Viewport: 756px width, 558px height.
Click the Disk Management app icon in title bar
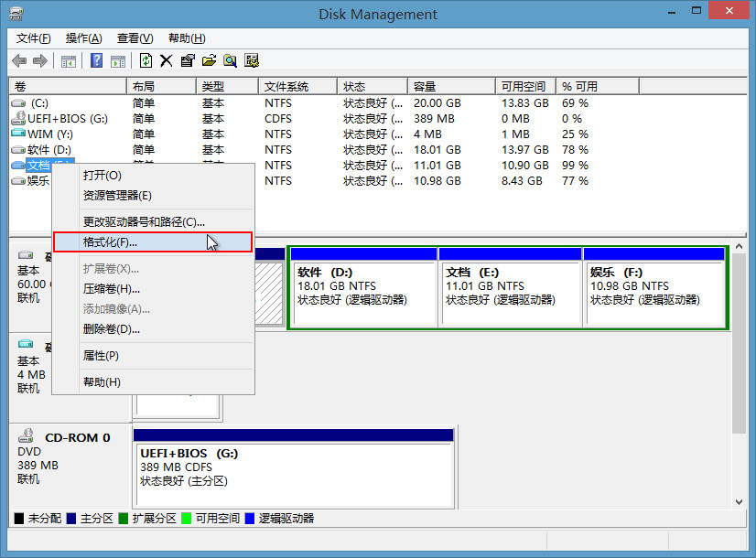pos(16,14)
